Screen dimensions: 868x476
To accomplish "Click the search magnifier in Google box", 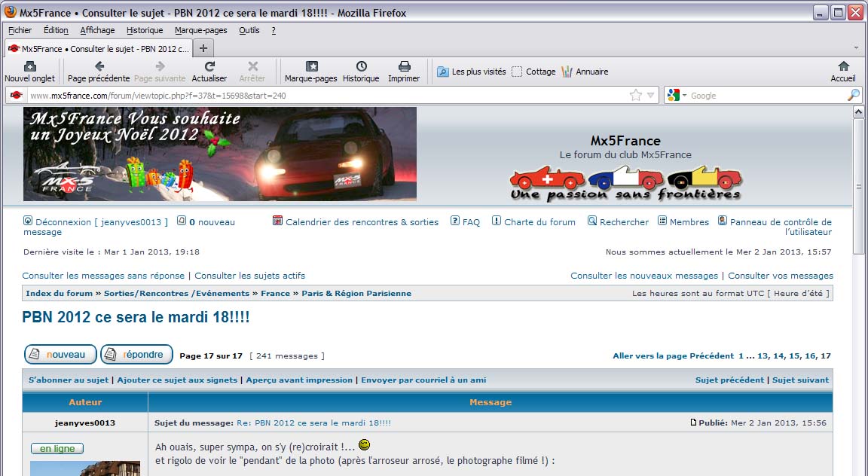I will pos(853,95).
